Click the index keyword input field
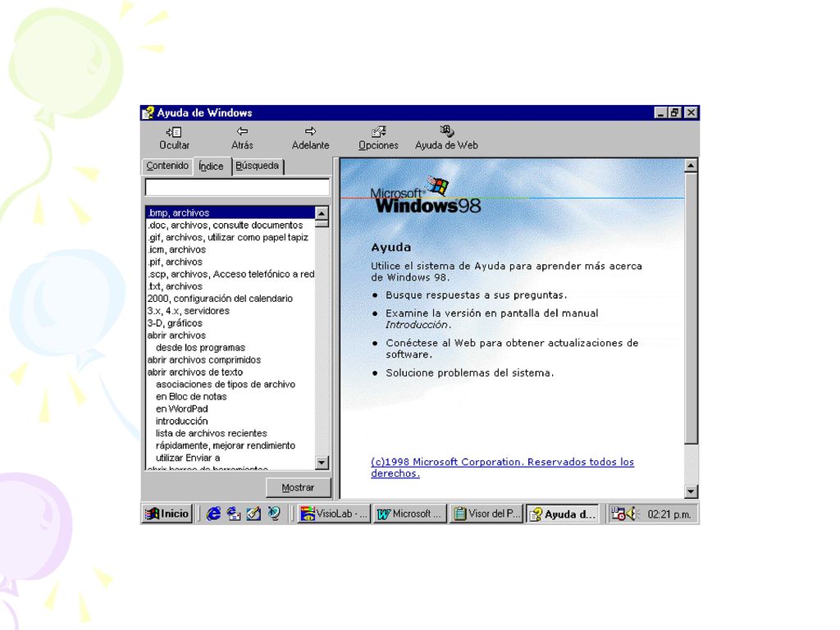Image resolution: width=840 pixels, height=630 pixels. 237,188
